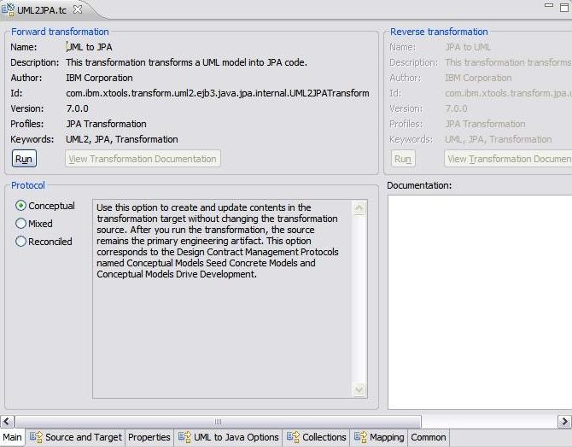Maximize the editor pane
This screenshot has height=447, width=572.
pyautogui.click(x=564, y=7)
